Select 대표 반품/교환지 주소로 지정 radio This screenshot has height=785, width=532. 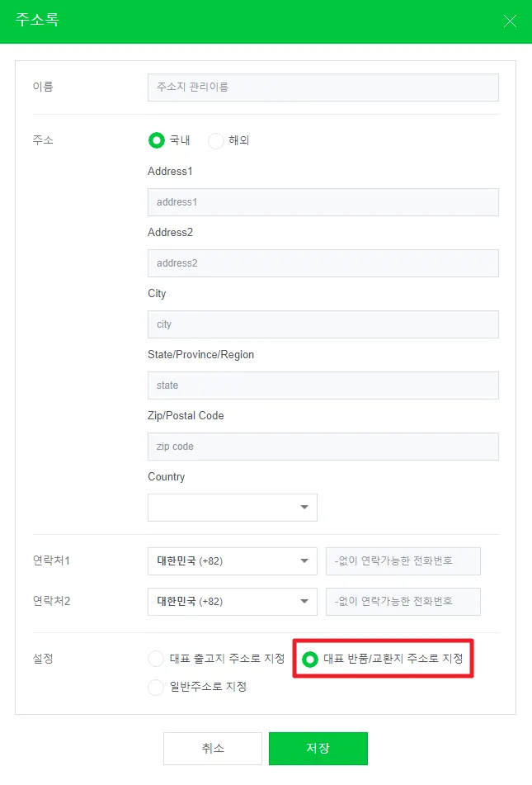point(310,659)
